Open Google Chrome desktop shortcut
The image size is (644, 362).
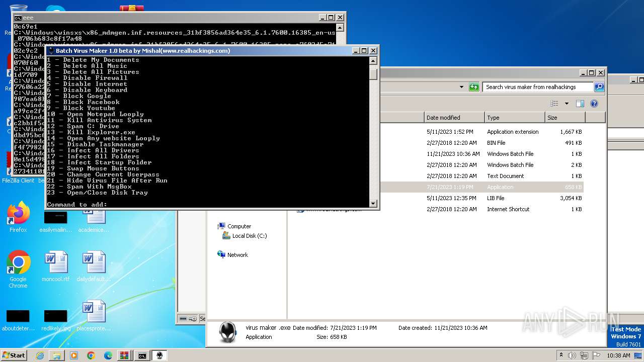[x=18, y=269]
